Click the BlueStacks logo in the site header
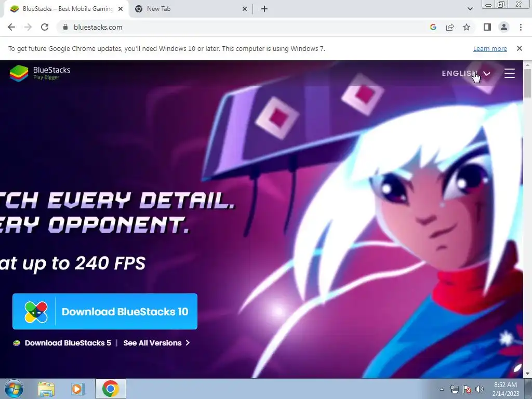This screenshot has height=399, width=532. [40, 73]
